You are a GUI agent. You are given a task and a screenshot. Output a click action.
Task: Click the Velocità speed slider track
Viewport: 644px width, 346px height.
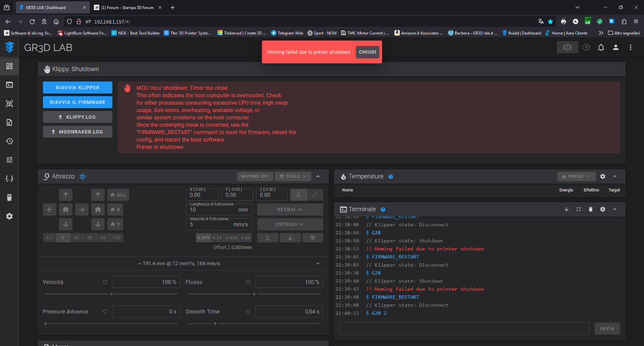click(x=77, y=294)
